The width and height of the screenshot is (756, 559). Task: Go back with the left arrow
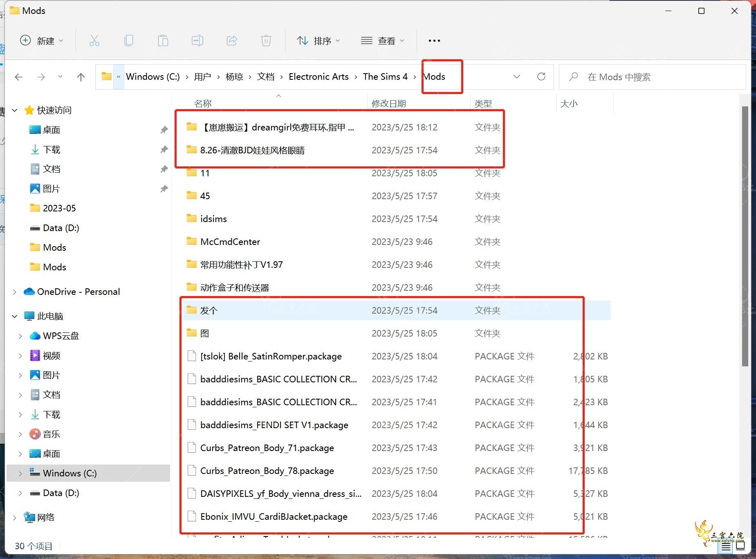[x=18, y=77]
